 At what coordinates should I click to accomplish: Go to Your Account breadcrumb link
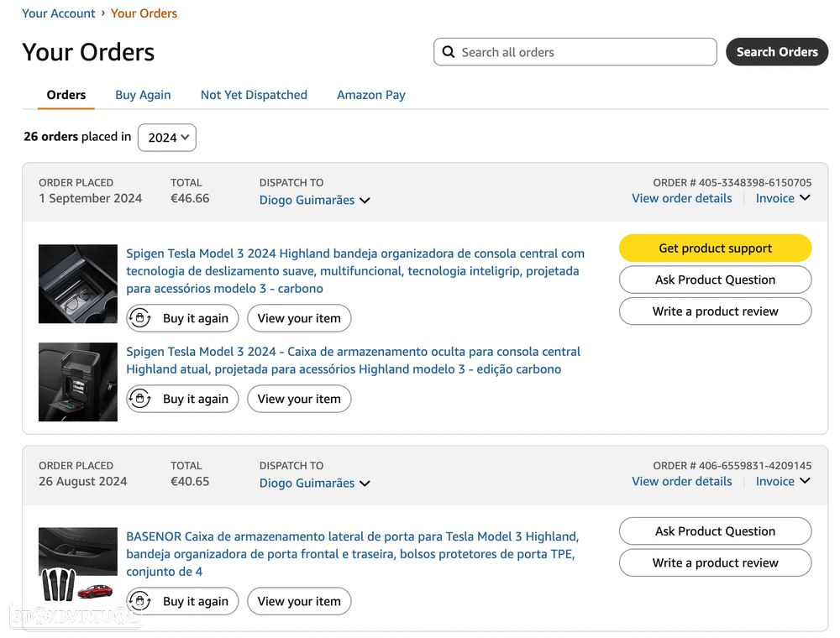[59, 13]
